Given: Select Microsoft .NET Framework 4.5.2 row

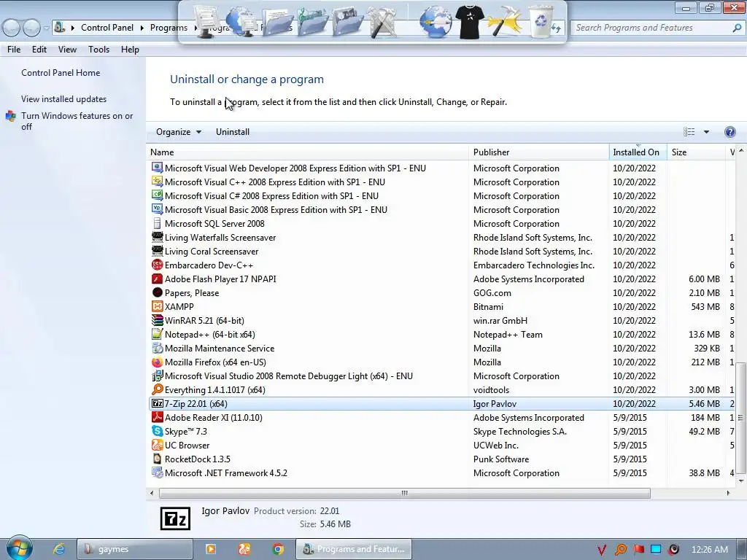Looking at the screenshot, I should point(441,472).
